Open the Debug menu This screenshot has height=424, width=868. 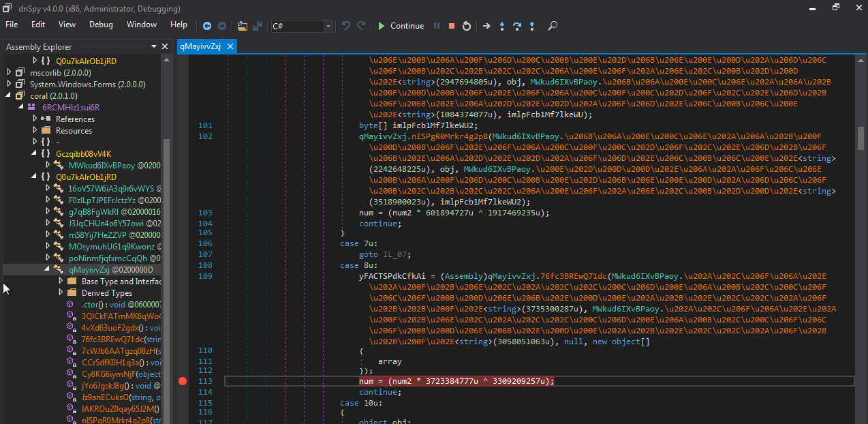(101, 25)
